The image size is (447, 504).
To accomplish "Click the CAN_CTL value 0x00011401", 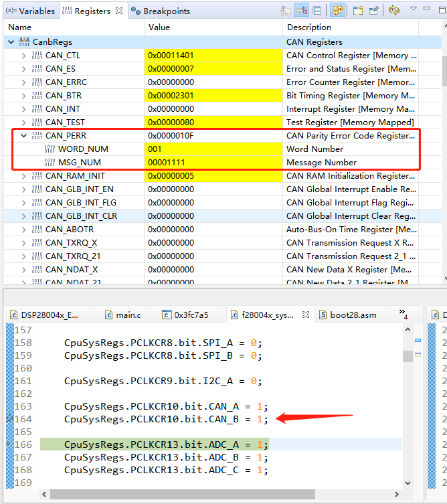I will [x=171, y=56].
